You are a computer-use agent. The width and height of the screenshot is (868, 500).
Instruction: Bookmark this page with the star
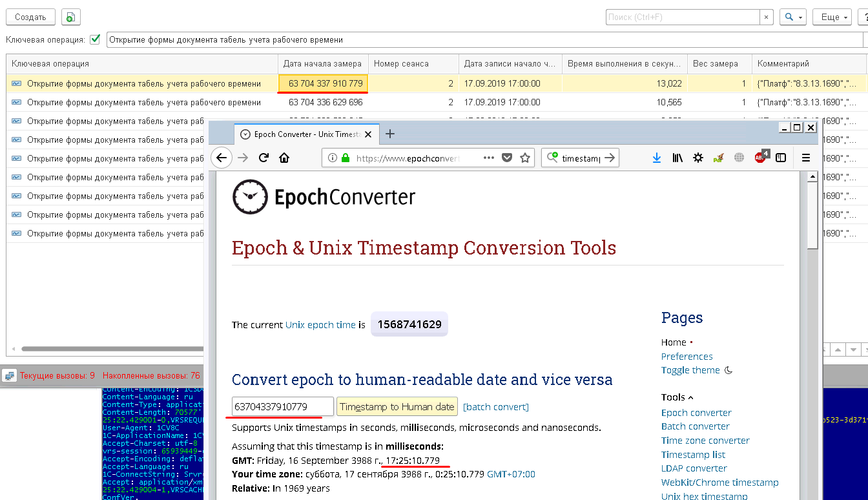tap(525, 158)
